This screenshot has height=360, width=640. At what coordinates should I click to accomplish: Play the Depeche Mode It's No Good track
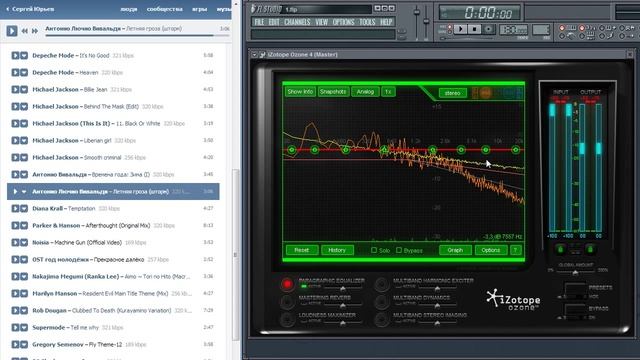pyautogui.click(x=15, y=56)
